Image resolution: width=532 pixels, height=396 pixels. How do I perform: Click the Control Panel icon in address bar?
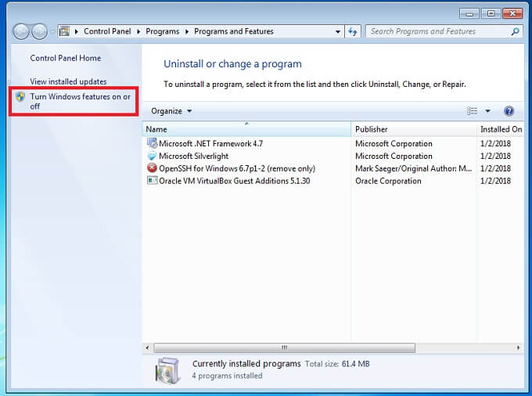64,31
